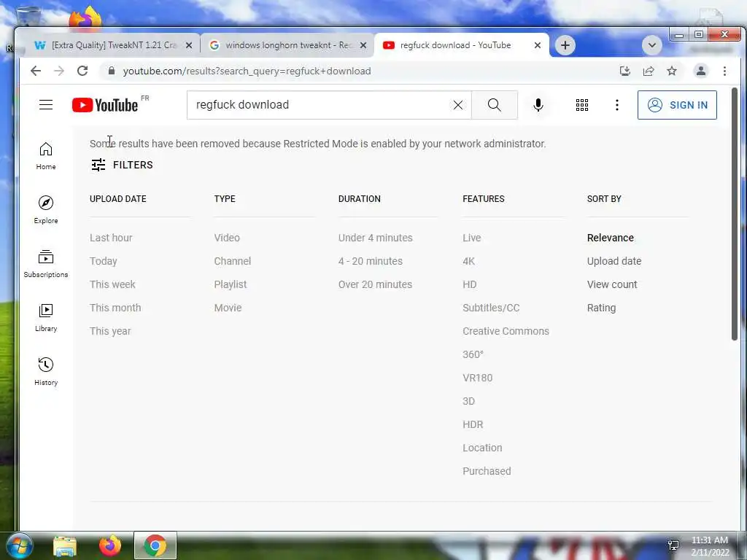
Task: Clear the search query with the X
Action: 458,105
